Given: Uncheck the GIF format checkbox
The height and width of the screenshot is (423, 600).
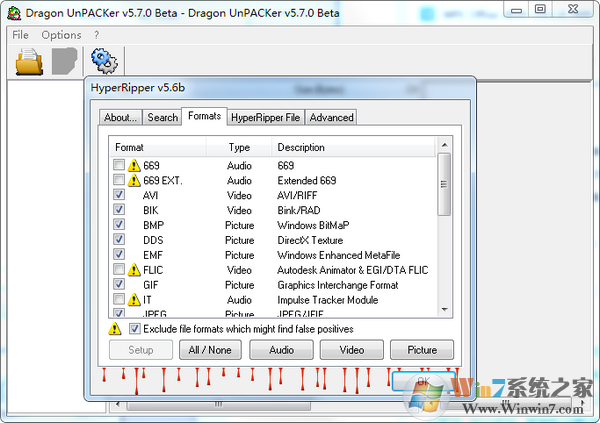Looking at the screenshot, I should coord(119,284).
